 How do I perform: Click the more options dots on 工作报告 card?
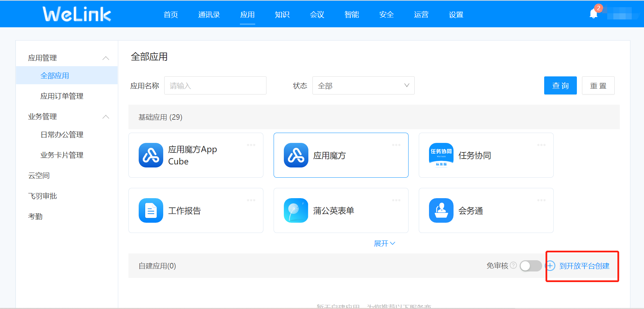[251, 201]
